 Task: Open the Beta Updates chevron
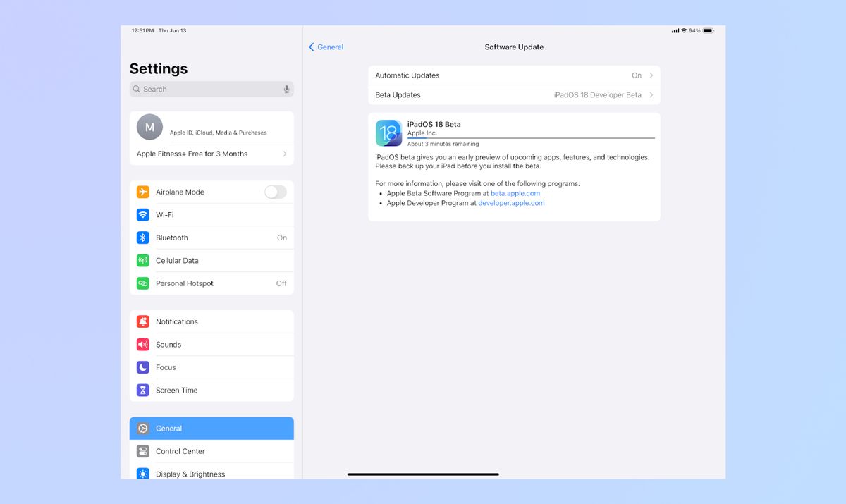[651, 94]
